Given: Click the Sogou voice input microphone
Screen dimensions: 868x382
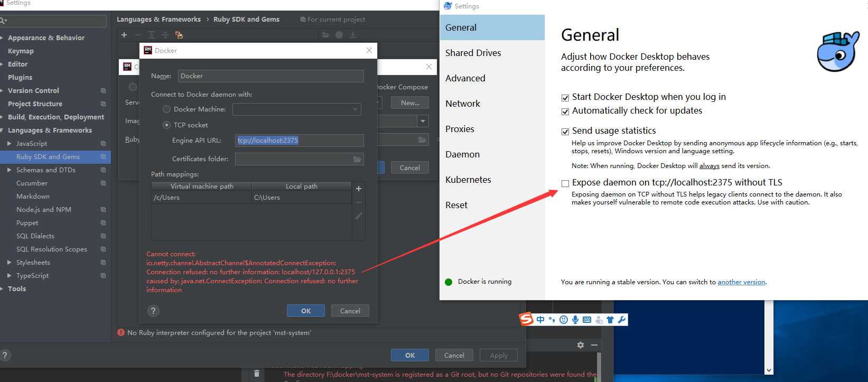Looking at the screenshot, I should pos(575,320).
